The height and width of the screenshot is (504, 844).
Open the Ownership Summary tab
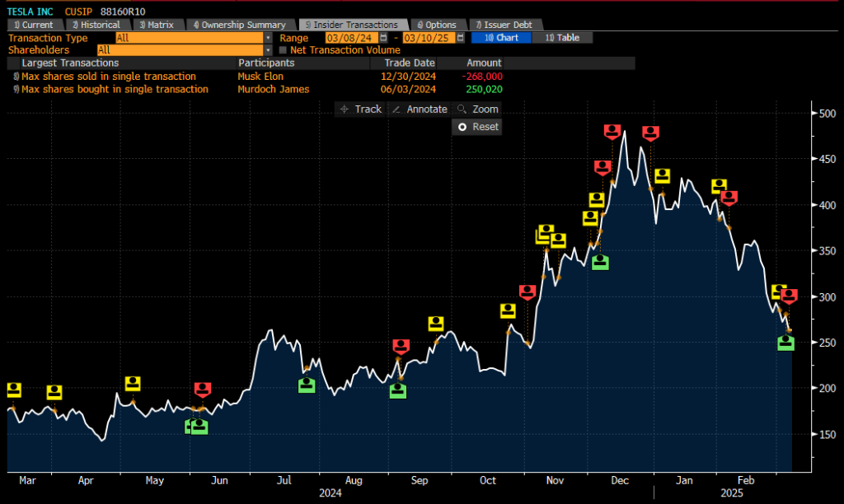click(x=241, y=25)
